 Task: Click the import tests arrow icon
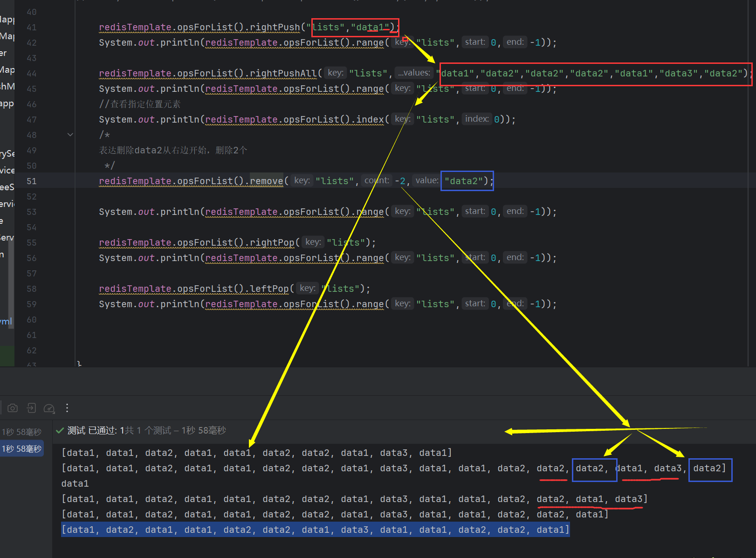click(x=31, y=408)
